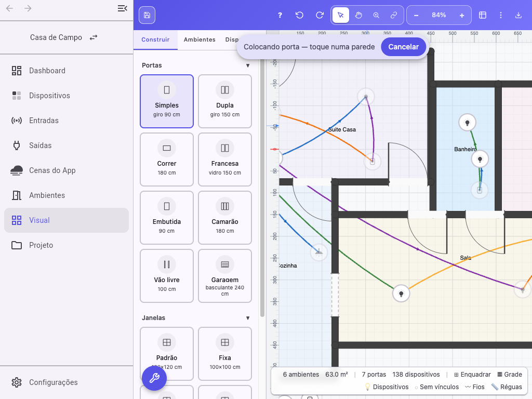Switch to the Ambientes panel tab
The width and height of the screenshot is (532, 399).
[199, 39]
